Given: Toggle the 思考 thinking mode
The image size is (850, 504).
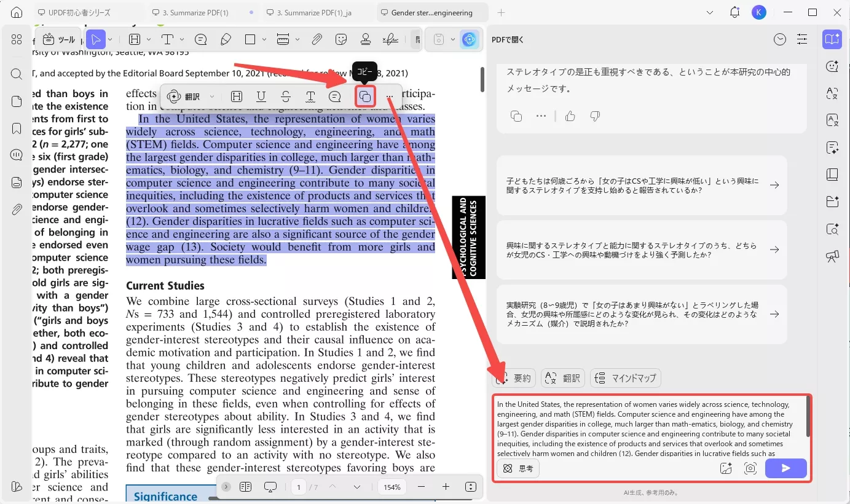Looking at the screenshot, I should click(x=518, y=468).
